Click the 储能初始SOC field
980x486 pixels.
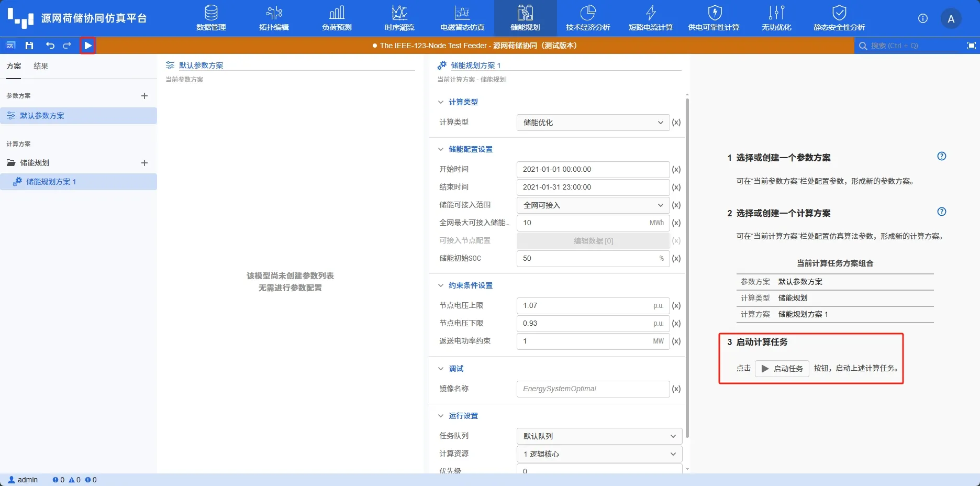point(593,259)
